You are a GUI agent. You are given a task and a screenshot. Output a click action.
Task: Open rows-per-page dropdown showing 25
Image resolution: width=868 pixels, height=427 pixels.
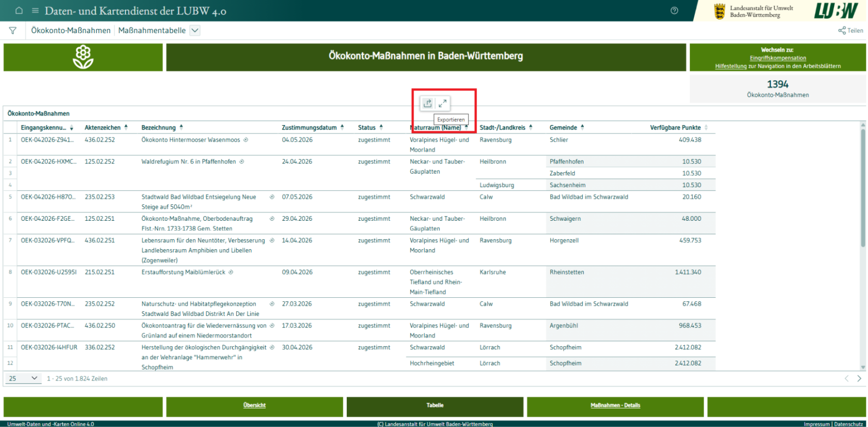click(x=23, y=378)
